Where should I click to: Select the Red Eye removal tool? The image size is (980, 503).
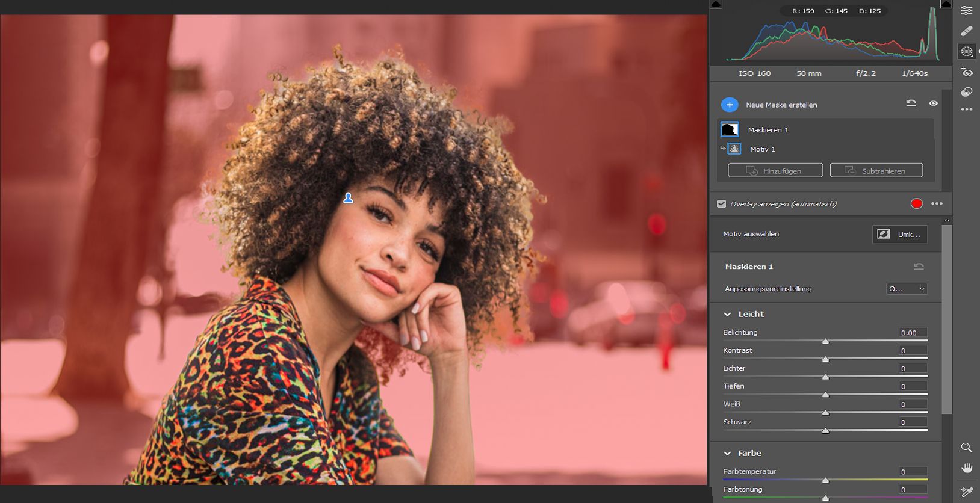tap(967, 72)
